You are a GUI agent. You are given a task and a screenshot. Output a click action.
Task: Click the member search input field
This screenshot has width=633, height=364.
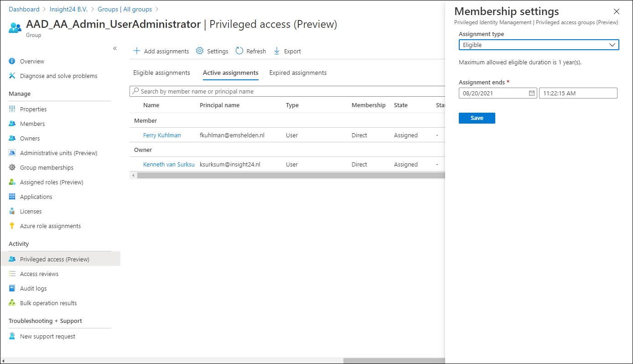pyautogui.click(x=287, y=91)
